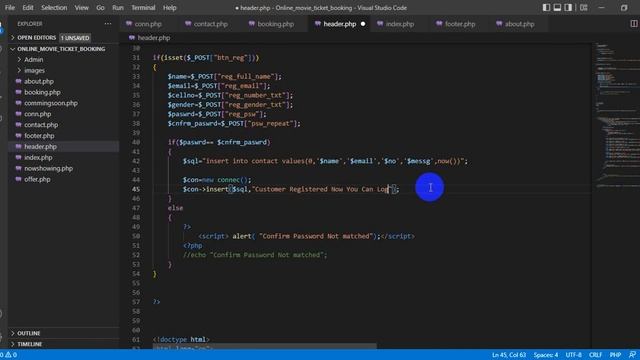Image resolution: width=640 pixels, height=360 pixels.
Task: Switch to index.php editor tab
Action: [400, 24]
